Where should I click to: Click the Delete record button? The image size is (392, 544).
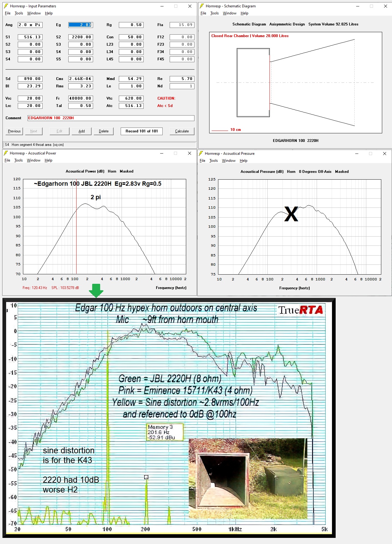pyautogui.click(x=104, y=131)
